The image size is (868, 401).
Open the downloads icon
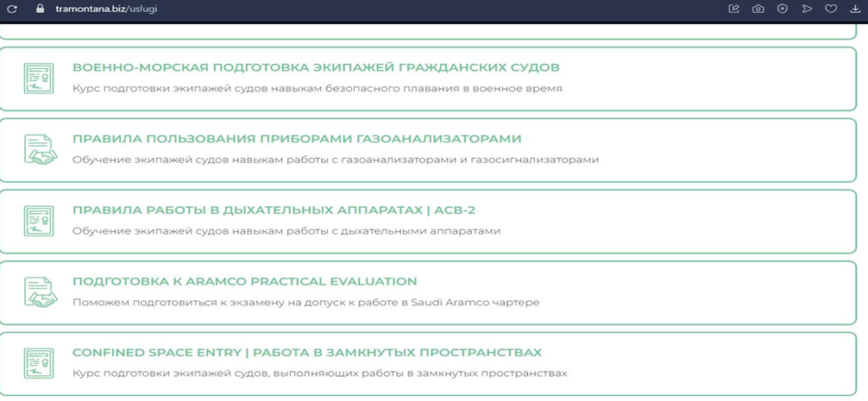[855, 9]
